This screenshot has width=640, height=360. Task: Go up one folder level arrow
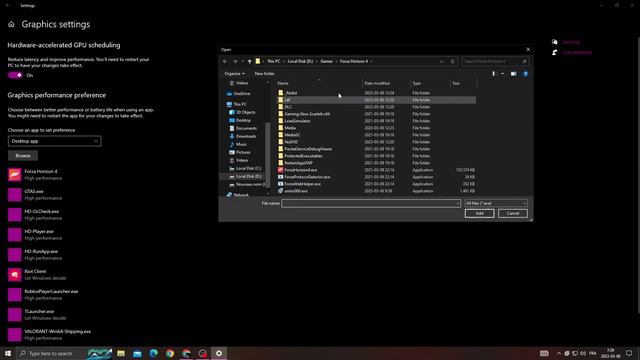click(249, 61)
